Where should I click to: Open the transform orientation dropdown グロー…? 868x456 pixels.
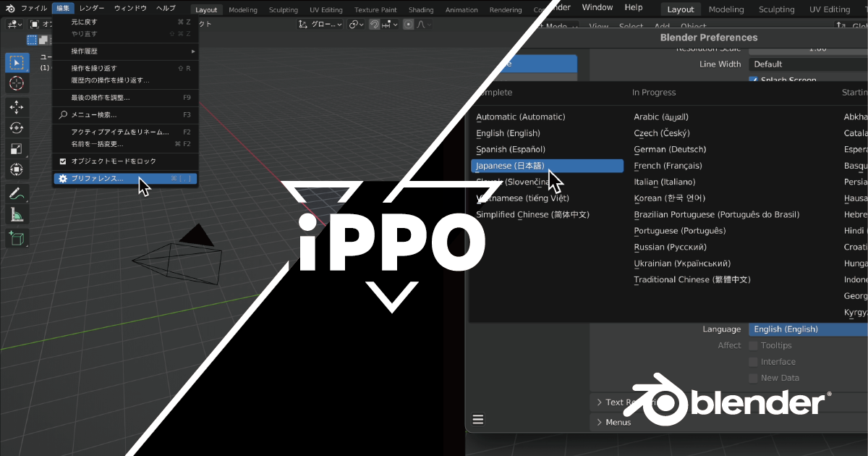pyautogui.click(x=321, y=24)
